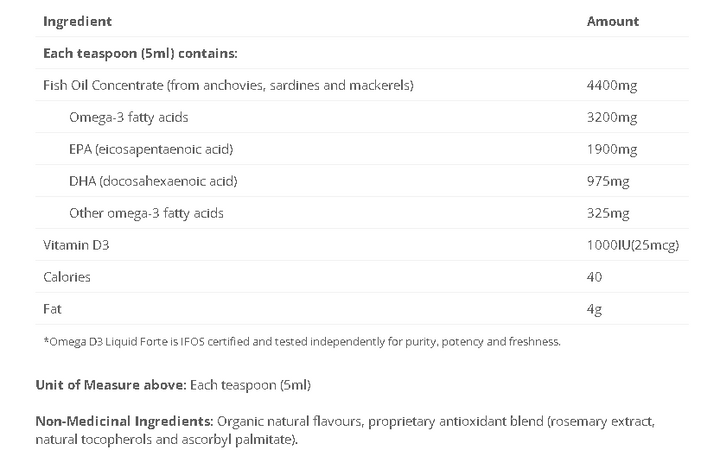Click the Ingredient column header
The height and width of the screenshot is (469, 720).
[x=78, y=21]
